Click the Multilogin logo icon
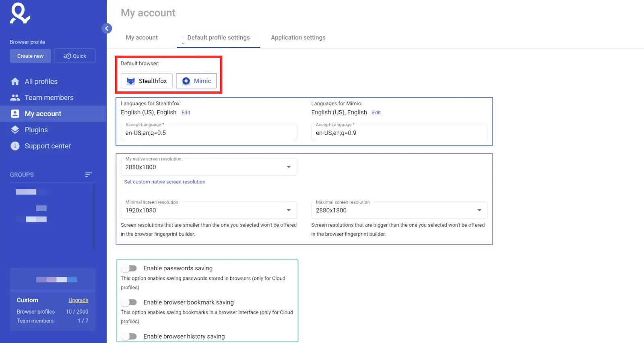644x343 pixels. [20, 13]
